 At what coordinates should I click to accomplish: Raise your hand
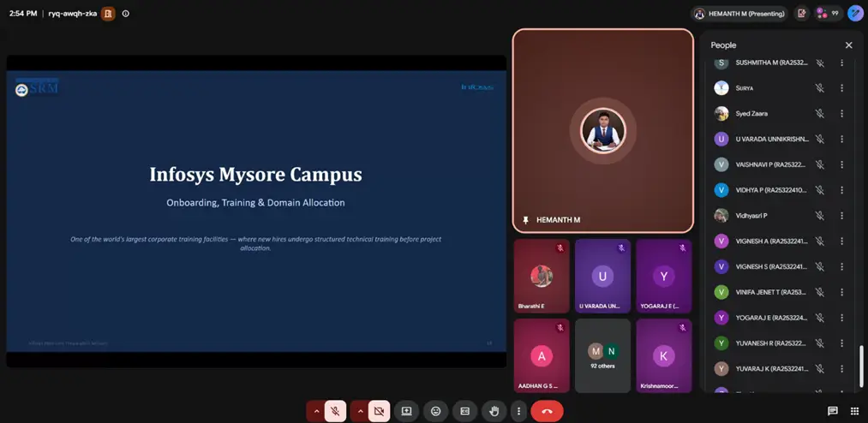pos(494,411)
